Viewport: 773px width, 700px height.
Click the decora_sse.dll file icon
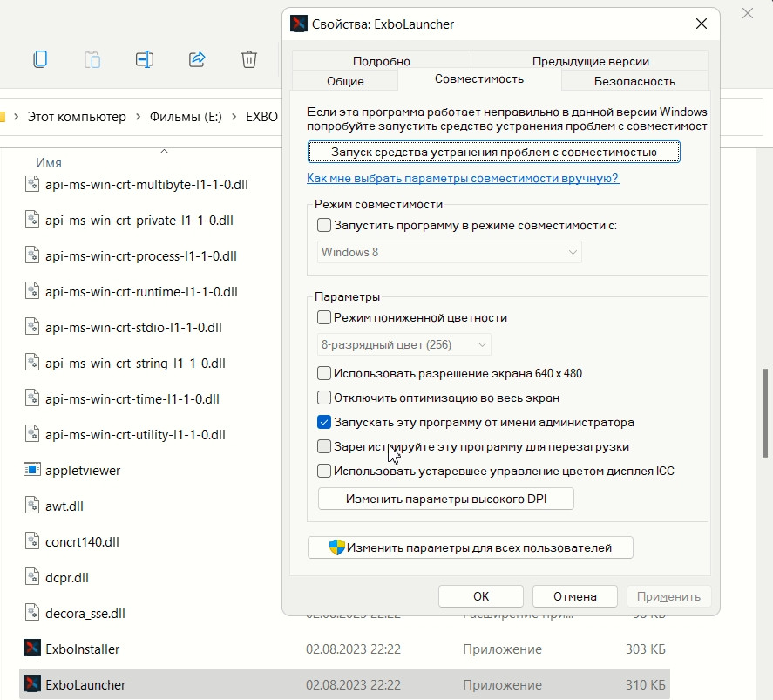[x=32, y=613]
